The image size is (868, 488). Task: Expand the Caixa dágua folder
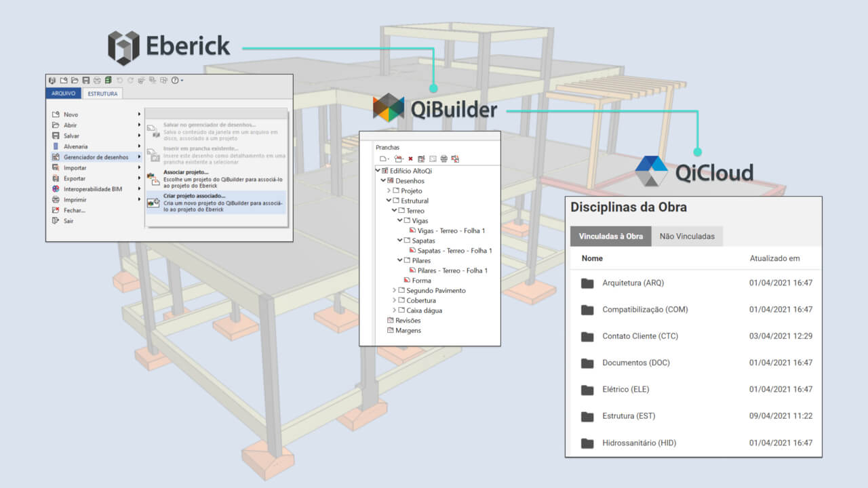394,310
